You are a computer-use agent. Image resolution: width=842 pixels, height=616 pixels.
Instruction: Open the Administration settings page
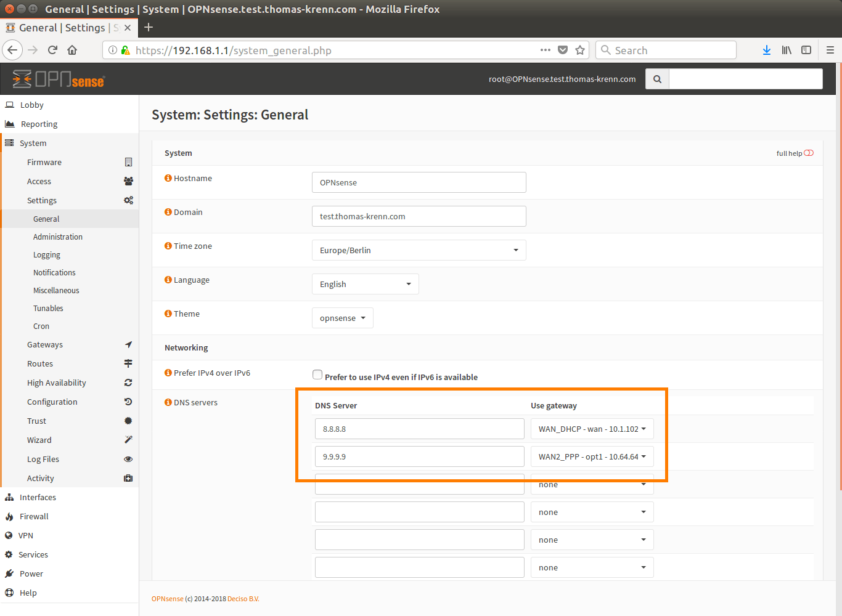[58, 237]
